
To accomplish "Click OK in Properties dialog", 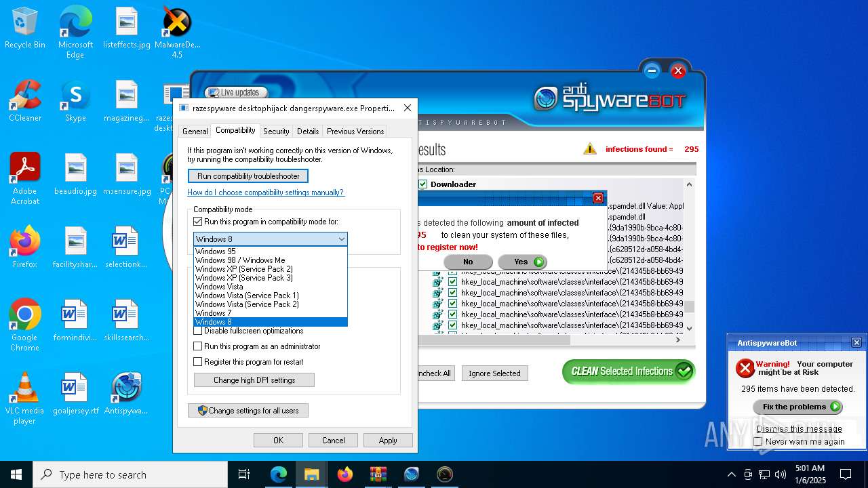I will point(278,441).
